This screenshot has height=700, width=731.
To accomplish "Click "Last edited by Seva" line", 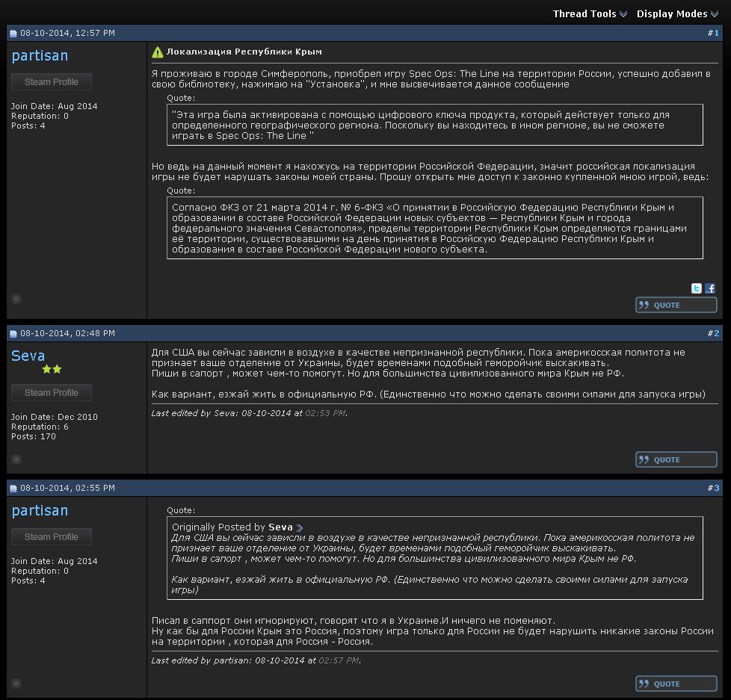I will click(250, 413).
